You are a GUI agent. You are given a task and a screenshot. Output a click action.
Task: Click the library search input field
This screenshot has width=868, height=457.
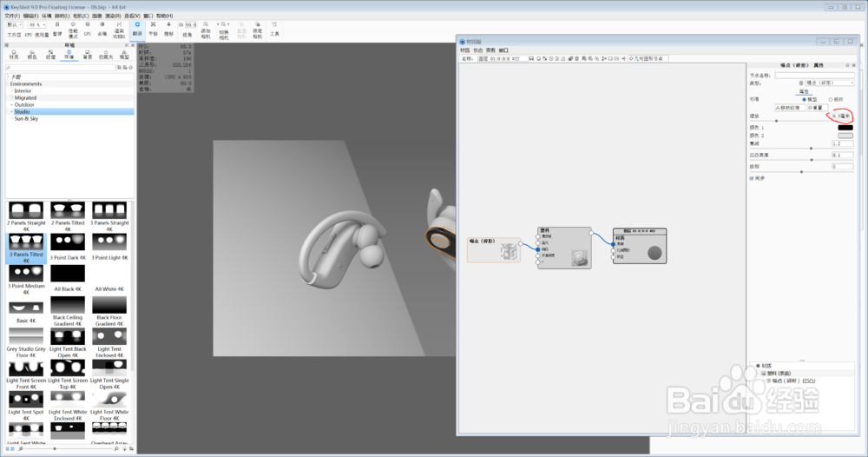coord(61,68)
